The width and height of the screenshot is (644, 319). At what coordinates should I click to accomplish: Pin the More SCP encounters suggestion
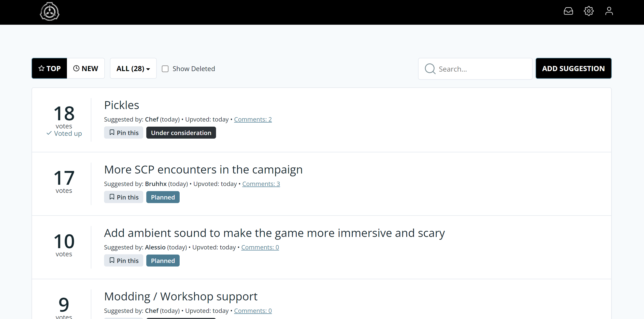(124, 197)
